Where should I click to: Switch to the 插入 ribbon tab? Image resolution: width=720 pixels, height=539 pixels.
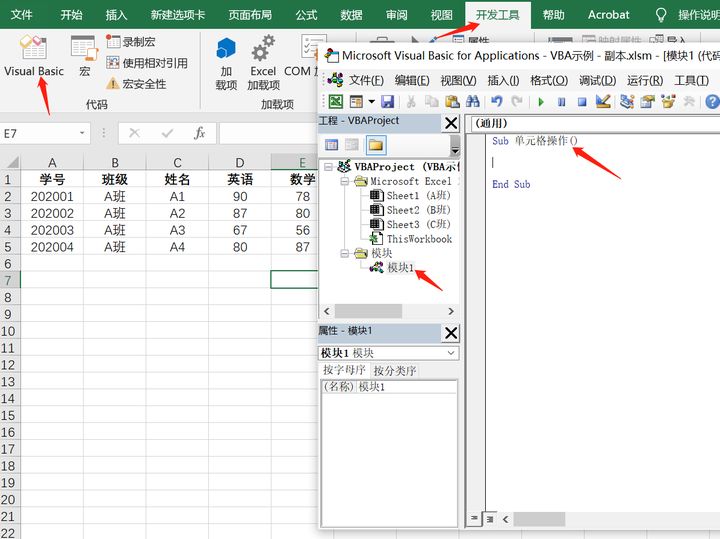coord(116,15)
